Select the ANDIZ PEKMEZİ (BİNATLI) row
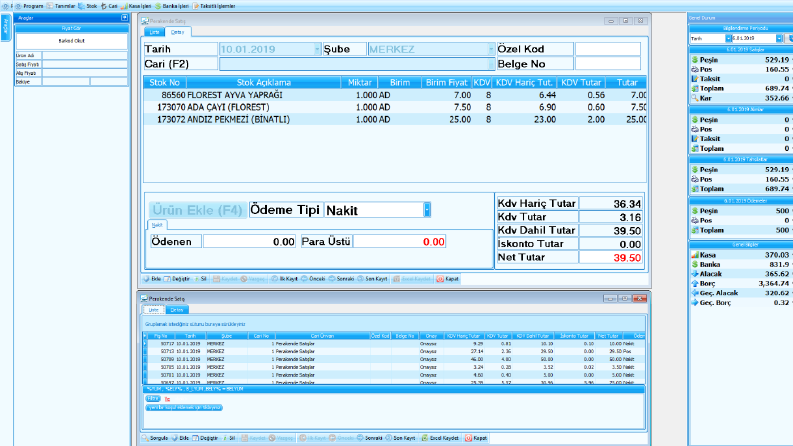Screen dimensions: 793x446 pos(394,119)
